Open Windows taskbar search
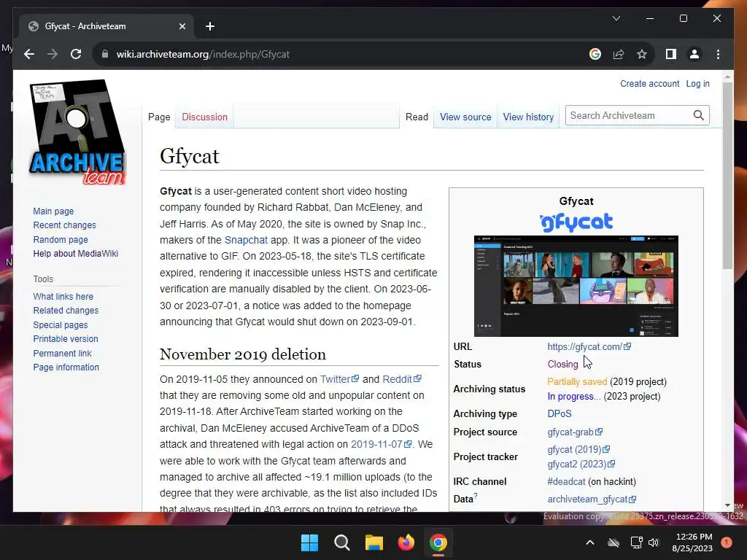This screenshot has height=560, width=747. 341,542
